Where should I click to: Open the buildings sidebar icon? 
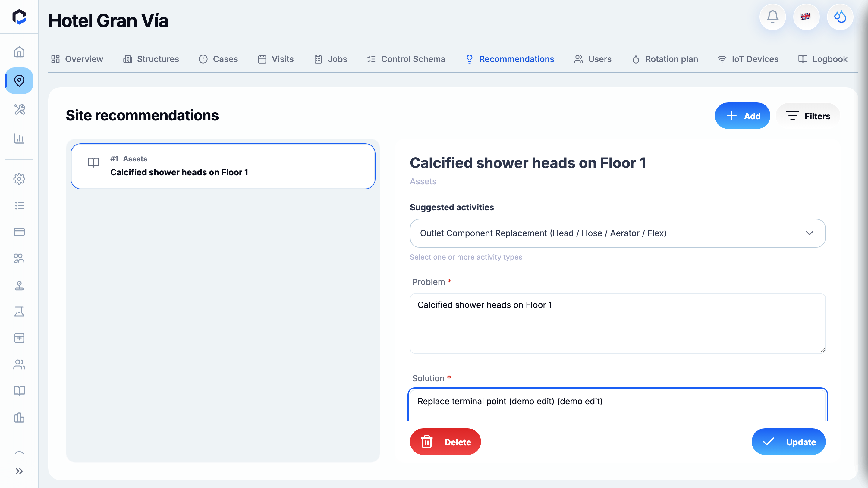[19, 418]
